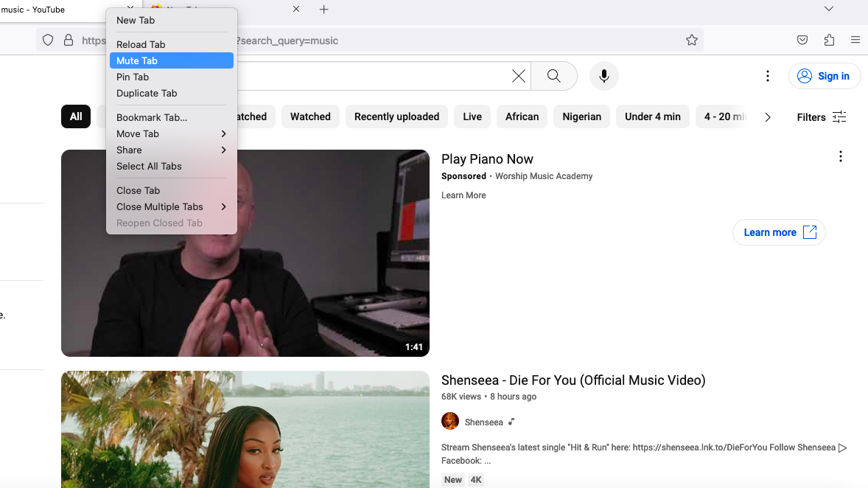Expand the Move Tab submenu
The height and width of the screenshot is (488, 868).
pyautogui.click(x=172, y=133)
